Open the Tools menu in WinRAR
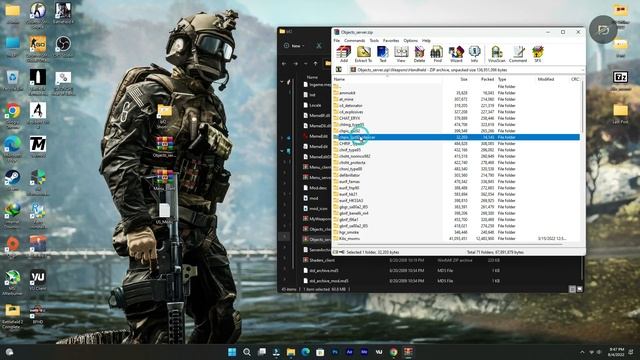This screenshot has width=640, height=360. (x=374, y=41)
